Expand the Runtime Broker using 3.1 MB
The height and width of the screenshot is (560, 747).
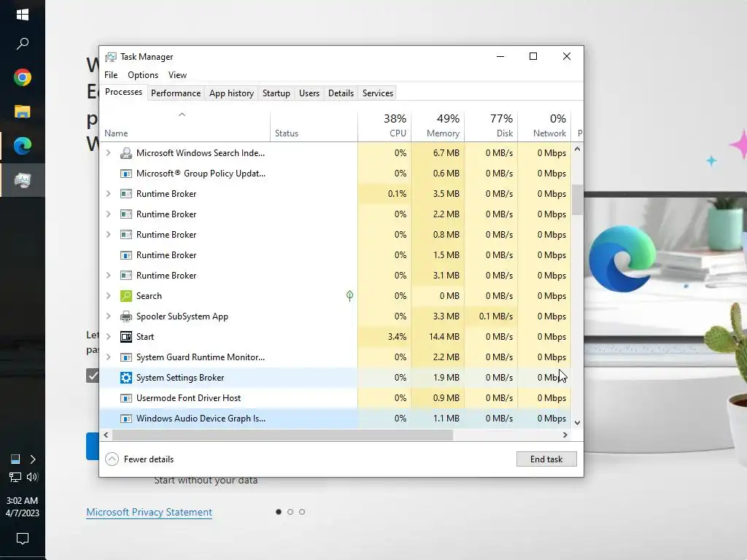tap(108, 275)
